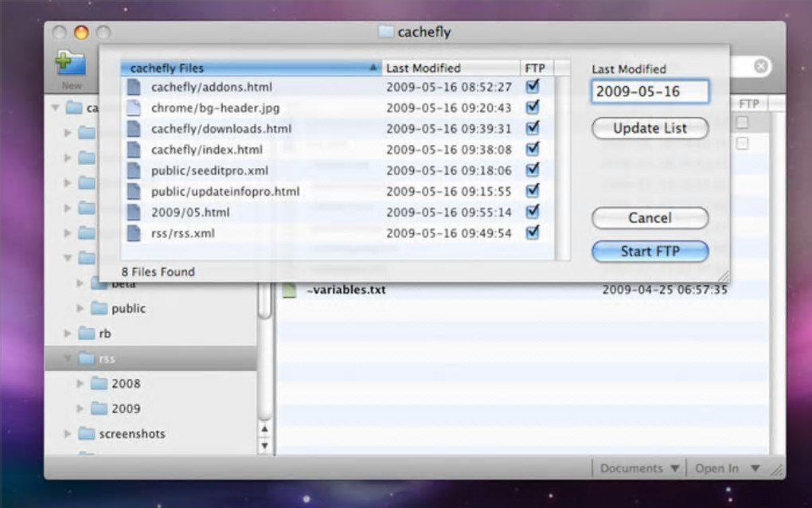Select the screenshots folder label

[132, 433]
